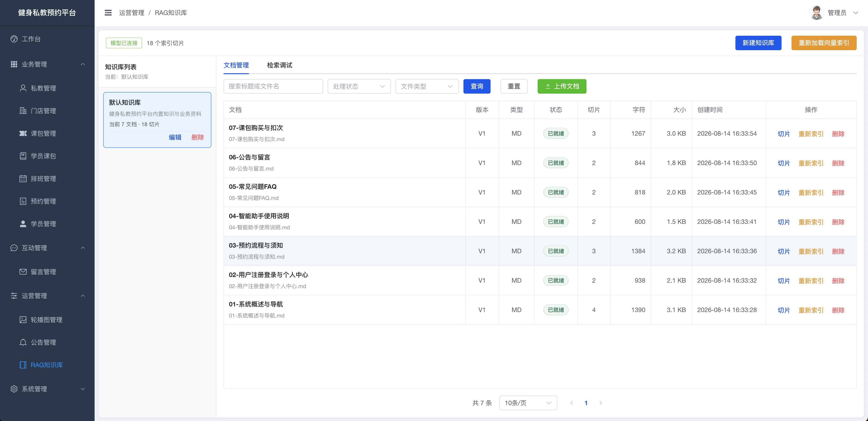Click 删除 for 05-常见问题FAQ row

point(838,192)
